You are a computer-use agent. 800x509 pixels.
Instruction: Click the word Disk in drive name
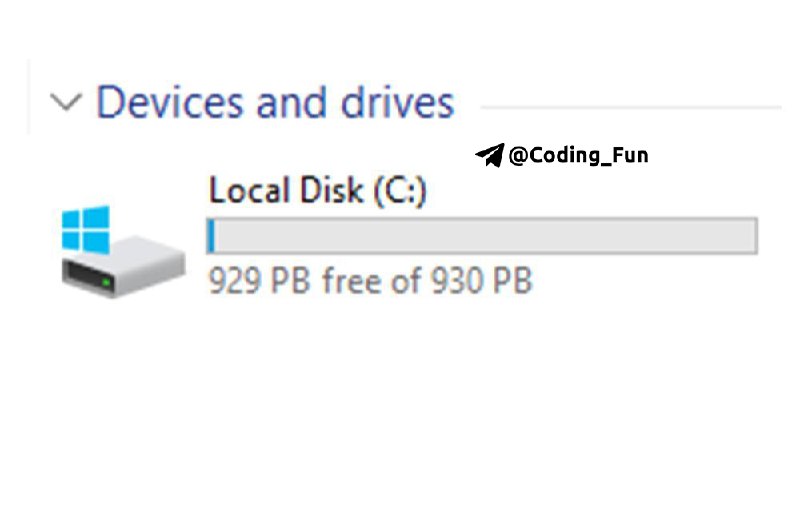pyautogui.click(x=332, y=190)
